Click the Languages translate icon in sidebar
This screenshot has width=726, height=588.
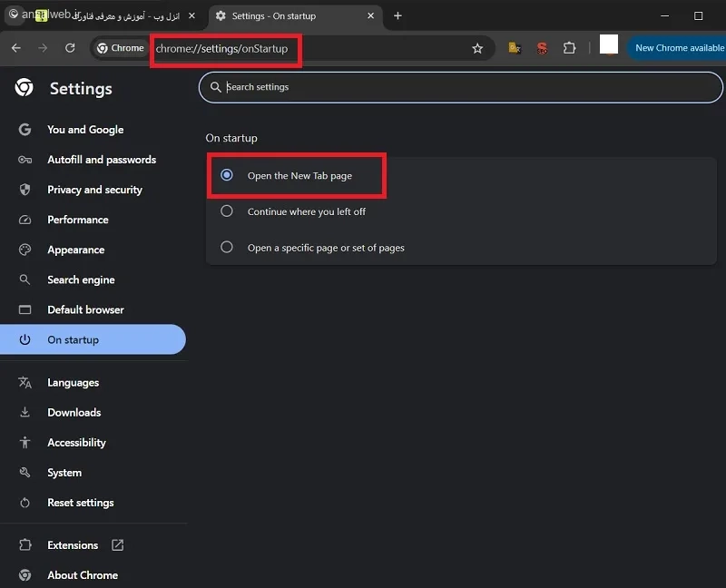pos(25,382)
